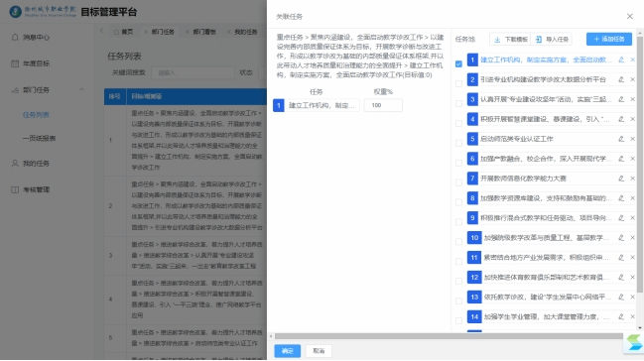Open the green floating assistant icon
The image size is (644, 361).
point(634,342)
